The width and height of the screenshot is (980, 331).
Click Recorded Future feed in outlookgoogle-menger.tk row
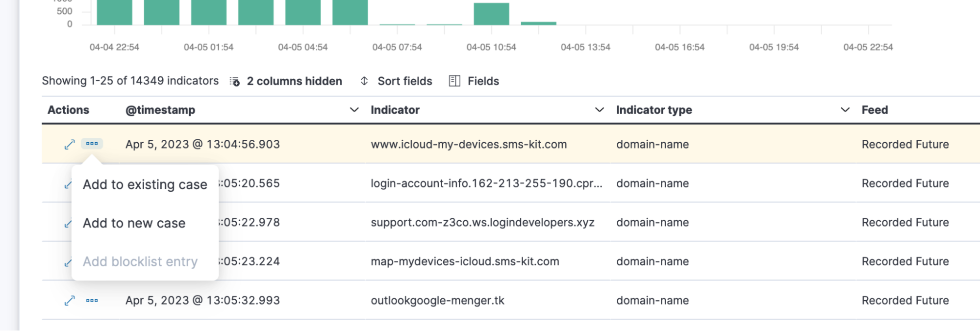[x=905, y=301]
